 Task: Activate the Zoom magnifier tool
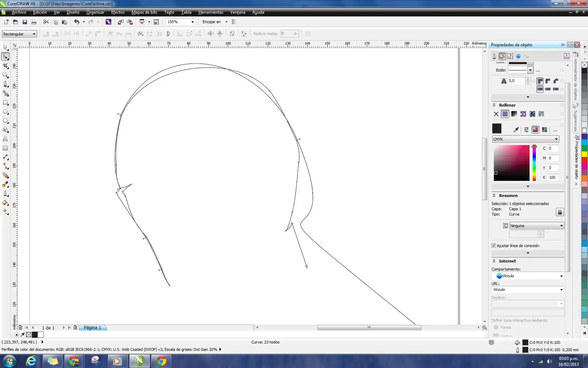pos(5,75)
